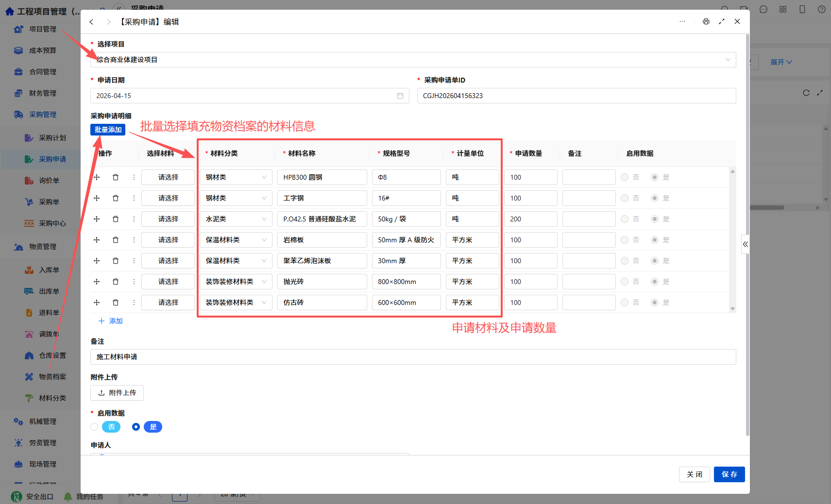This screenshot has width=831, height=504.
Task: Click the 批量添加 button
Action: (108, 130)
